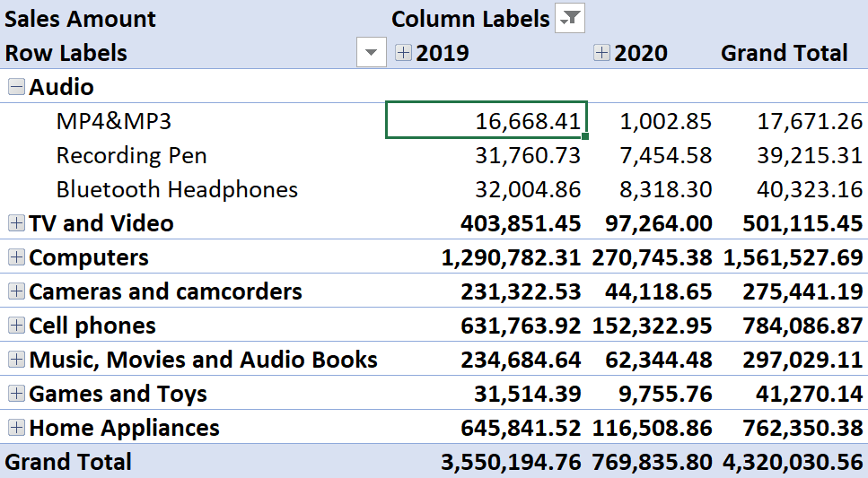
Task: Click the Grand Total column header
Action: coord(784,53)
